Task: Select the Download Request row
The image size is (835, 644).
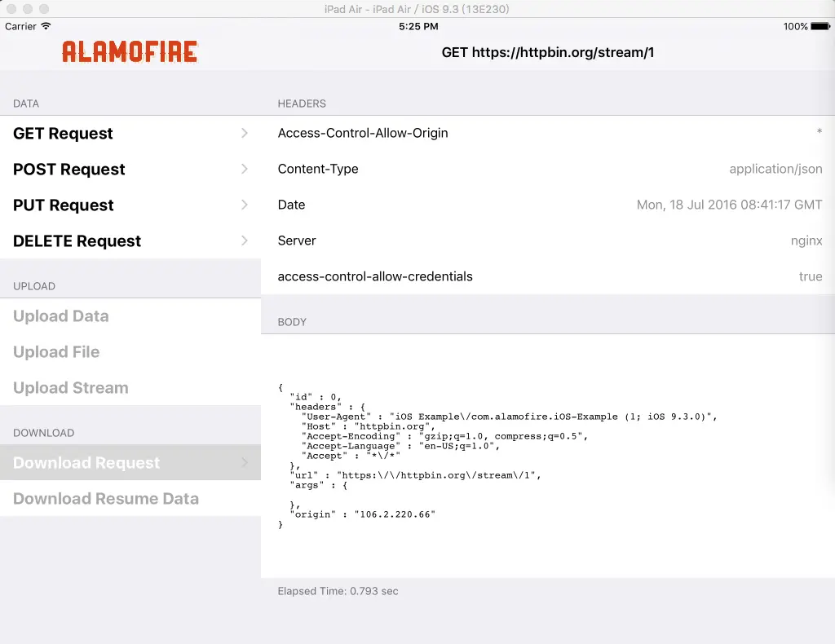Action: point(130,462)
